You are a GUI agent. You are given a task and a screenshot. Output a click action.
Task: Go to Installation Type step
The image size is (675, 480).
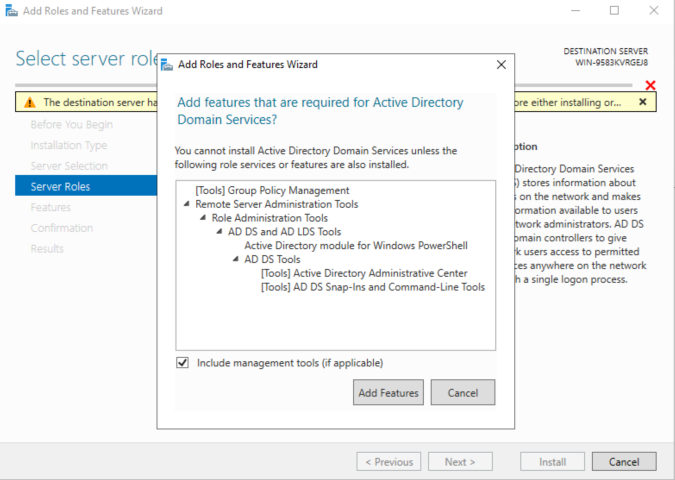pos(69,145)
